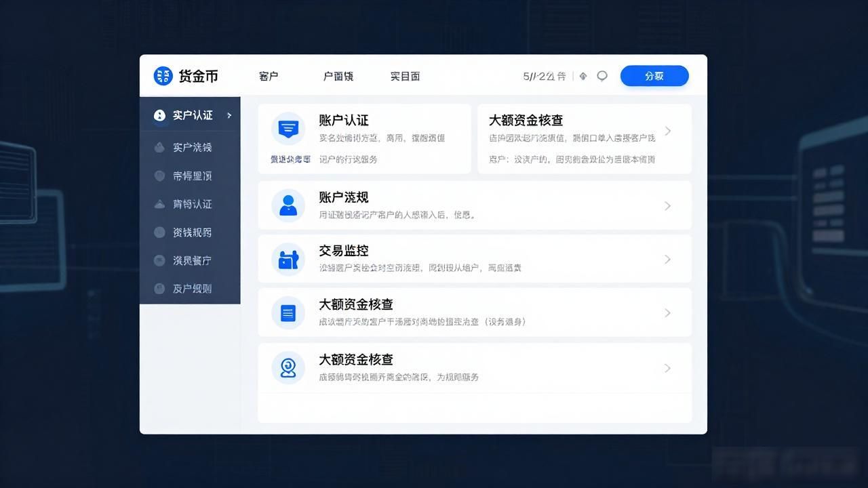
Task: Open the chevron on 大额资金核查 card beside 账户认证
Action: pyautogui.click(x=668, y=131)
